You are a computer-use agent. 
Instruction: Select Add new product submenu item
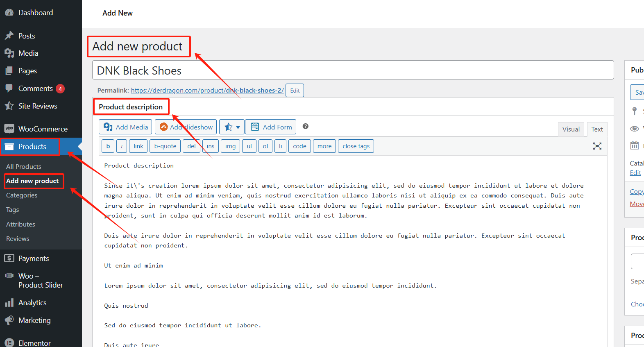point(32,181)
